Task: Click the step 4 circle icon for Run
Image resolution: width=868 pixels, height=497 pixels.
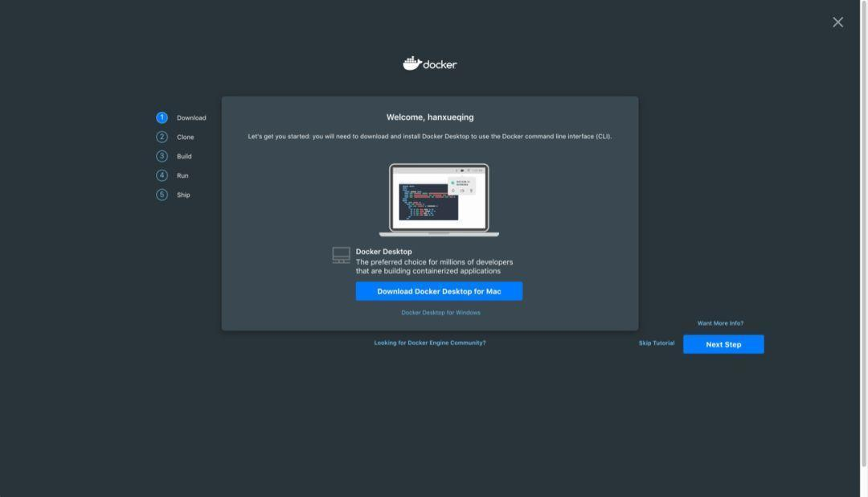Action: (x=162, y=175)
